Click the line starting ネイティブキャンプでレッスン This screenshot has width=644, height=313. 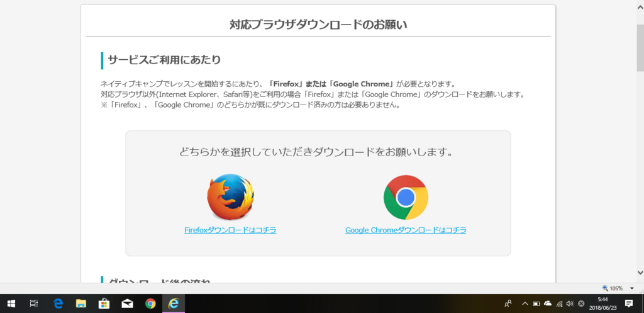[278, 84]
